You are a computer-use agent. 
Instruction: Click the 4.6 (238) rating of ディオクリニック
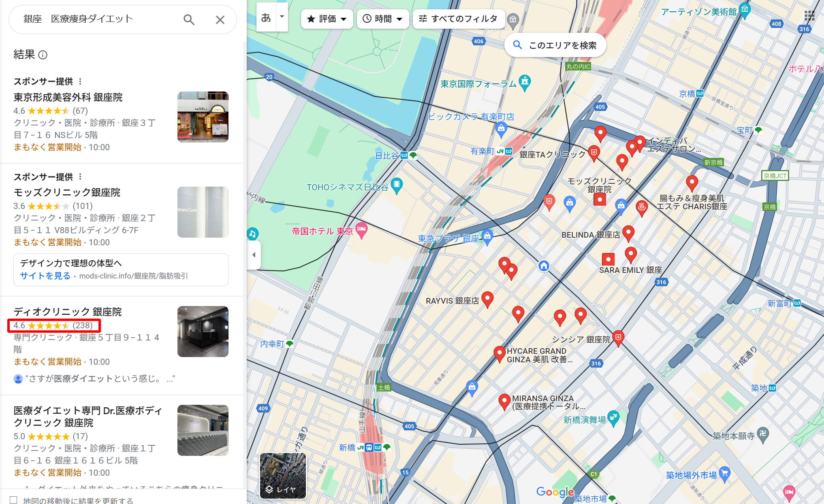tap(53, 325)
